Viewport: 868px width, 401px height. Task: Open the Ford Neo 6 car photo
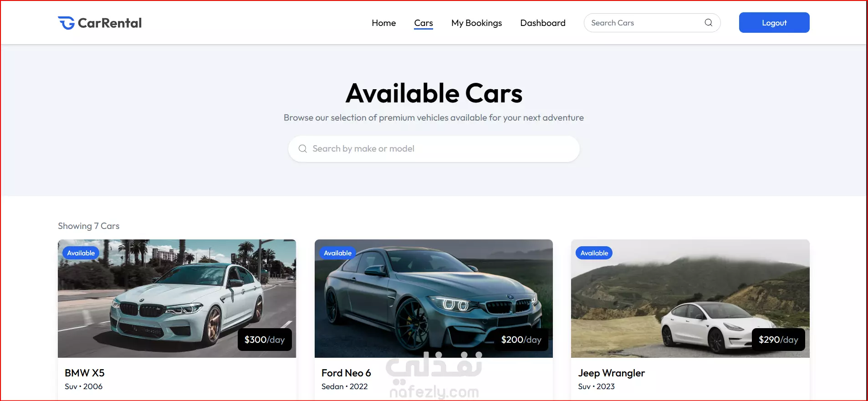point(434,299)
